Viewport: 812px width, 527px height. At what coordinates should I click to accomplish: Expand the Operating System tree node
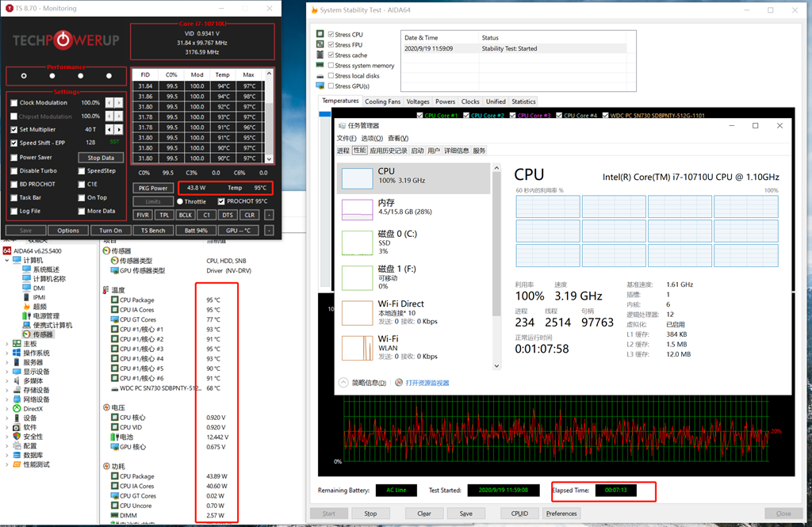(6, 353)
